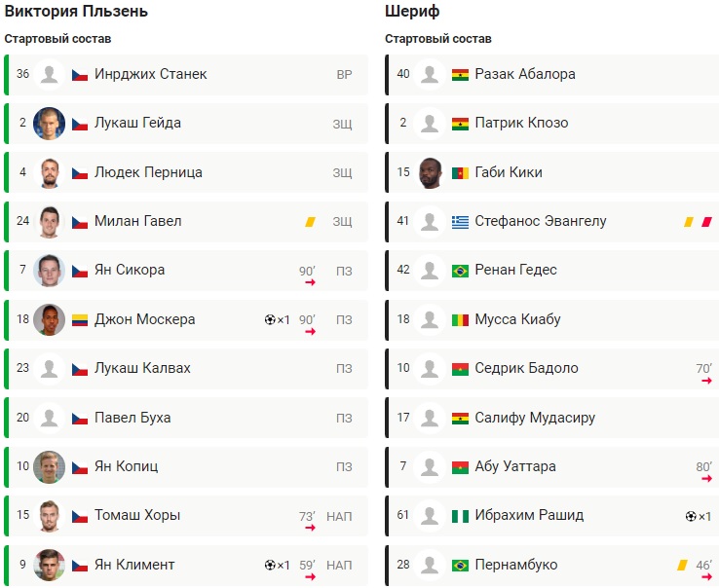Click Ibrahim Rashid's goal ball icon
Screen dimensions: 719x588
[690, 516]
